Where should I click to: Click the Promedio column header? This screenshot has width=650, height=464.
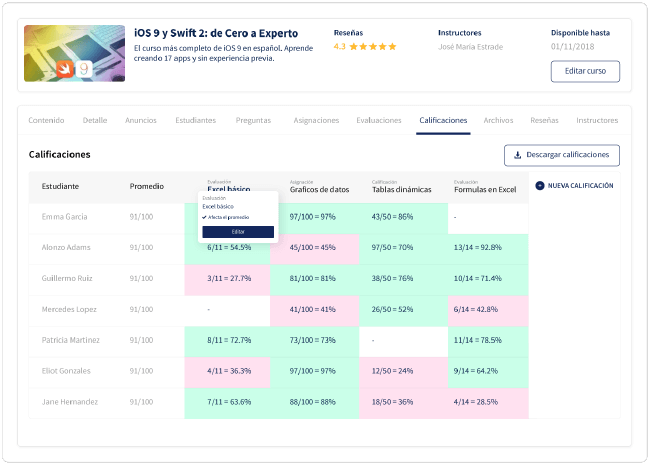pyautogui.click(x=146, y=186)
